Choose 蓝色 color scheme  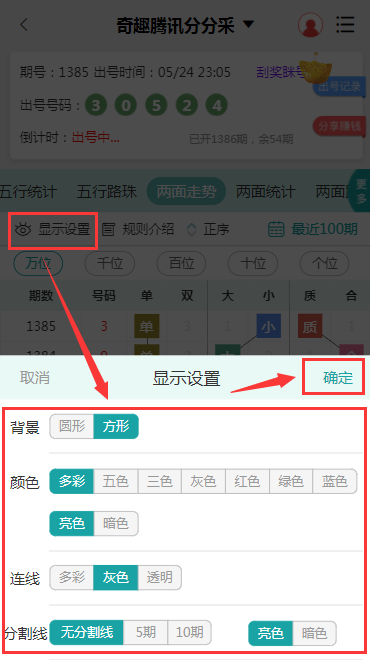(335, 481)
